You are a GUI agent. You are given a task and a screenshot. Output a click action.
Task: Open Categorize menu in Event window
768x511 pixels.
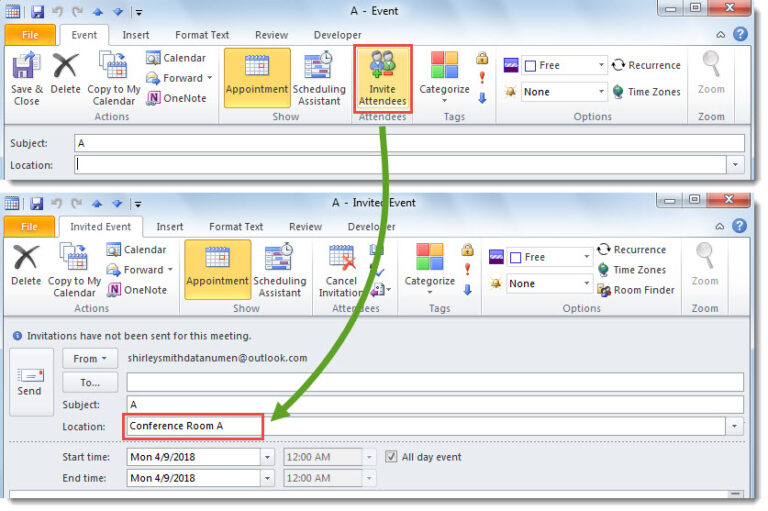(x=444, y=77)
